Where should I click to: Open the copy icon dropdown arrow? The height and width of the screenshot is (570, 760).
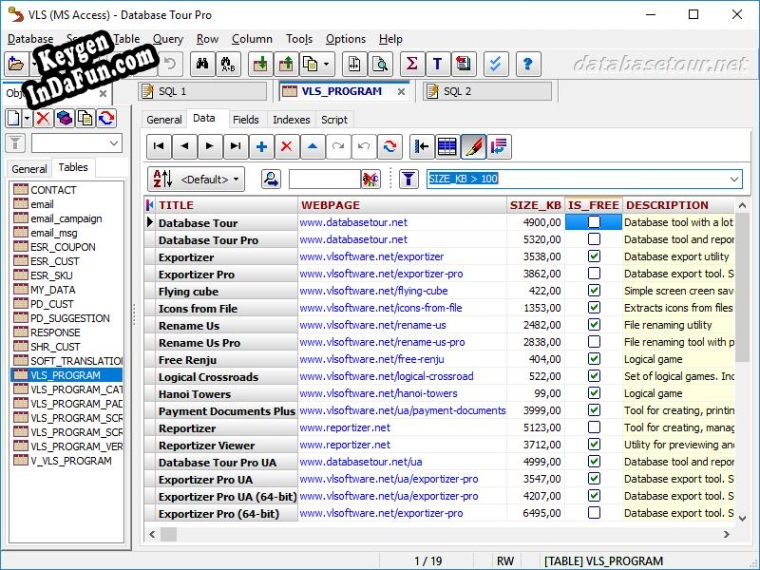(327, 63)
